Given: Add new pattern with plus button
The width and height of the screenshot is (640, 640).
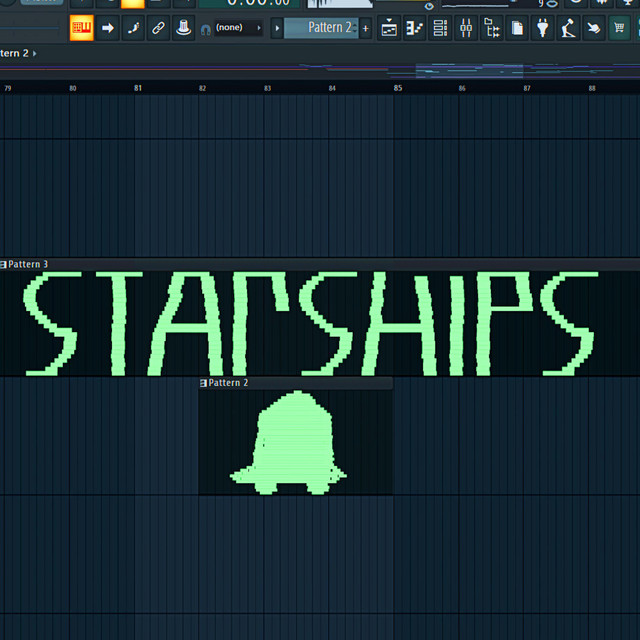Looking at the screenshot, I should tap(365, 28).
